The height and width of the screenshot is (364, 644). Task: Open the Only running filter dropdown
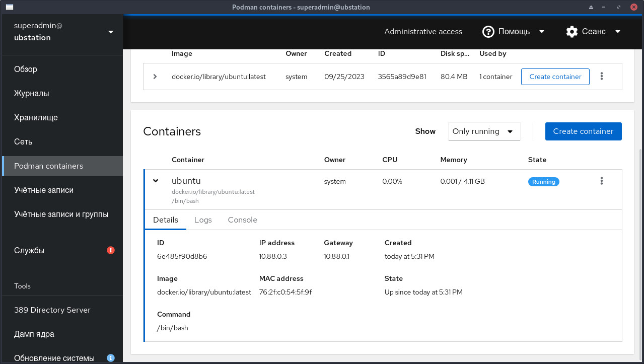[484, 131]
